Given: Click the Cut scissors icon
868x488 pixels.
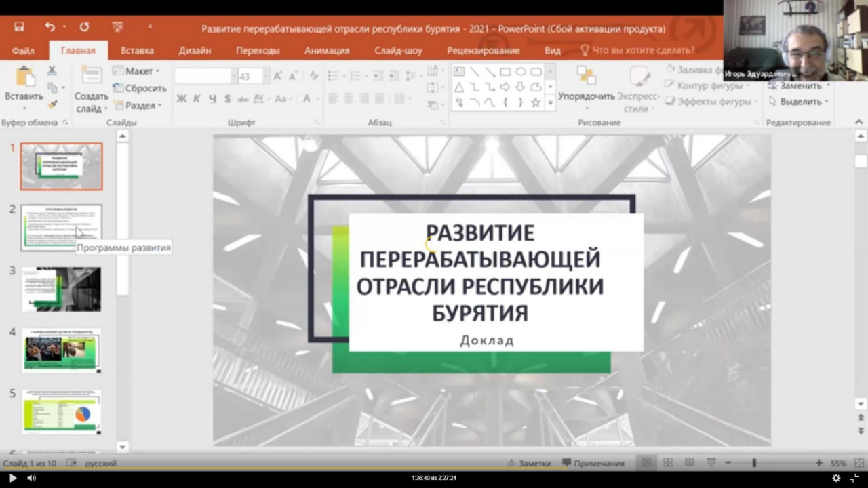Looking at the screenshot, I should coord(52,70).
